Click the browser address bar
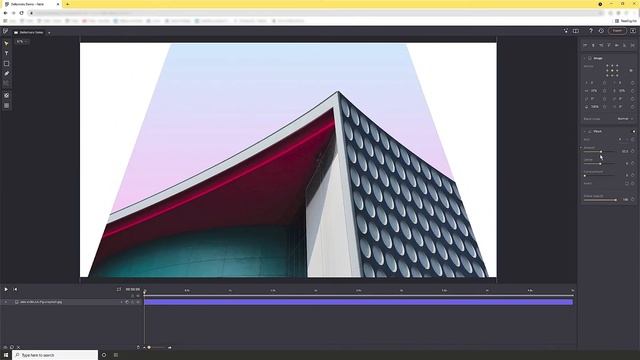 pos(316,13)
